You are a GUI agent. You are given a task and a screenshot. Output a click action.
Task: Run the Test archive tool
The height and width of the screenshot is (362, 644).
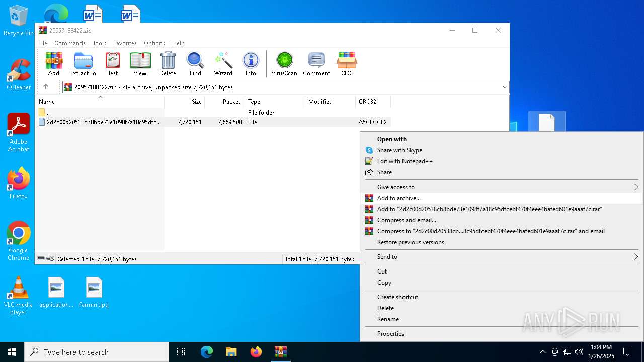click(113, 64)
